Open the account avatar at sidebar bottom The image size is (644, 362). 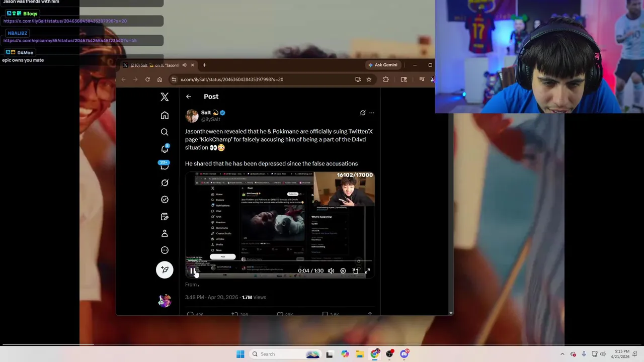[165, 301]
